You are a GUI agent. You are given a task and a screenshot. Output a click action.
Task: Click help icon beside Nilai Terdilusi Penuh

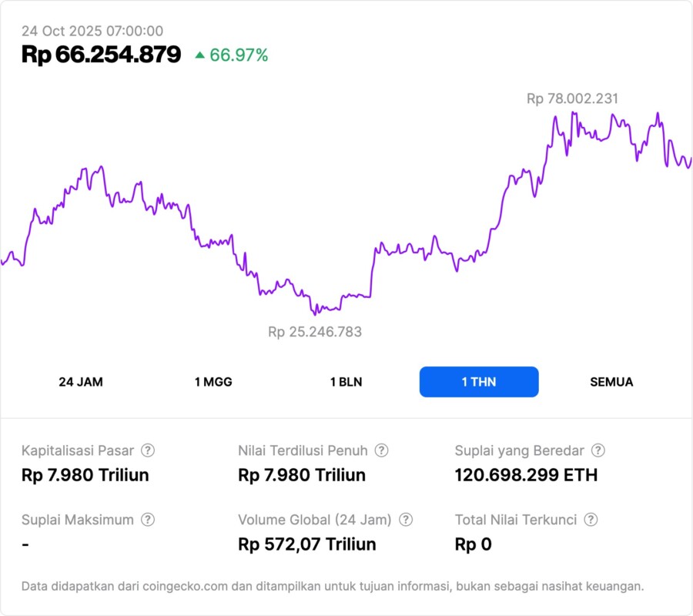pos(381,450)
